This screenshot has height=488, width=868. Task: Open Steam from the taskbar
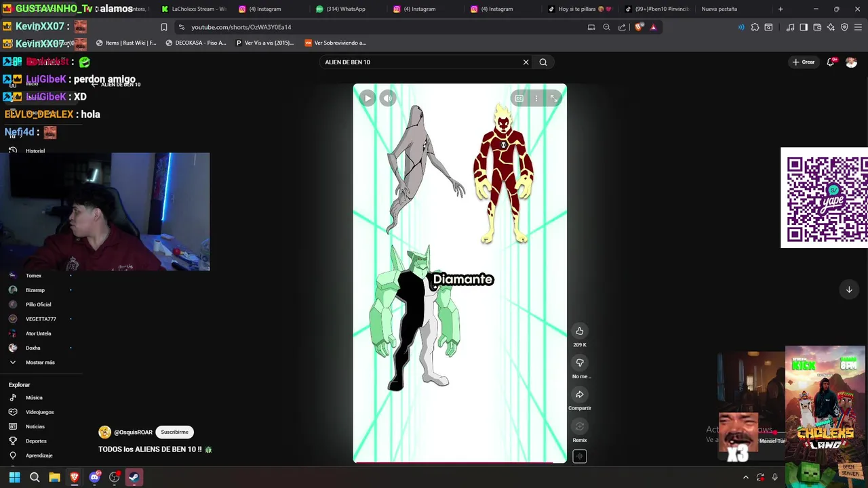(134, 477)
